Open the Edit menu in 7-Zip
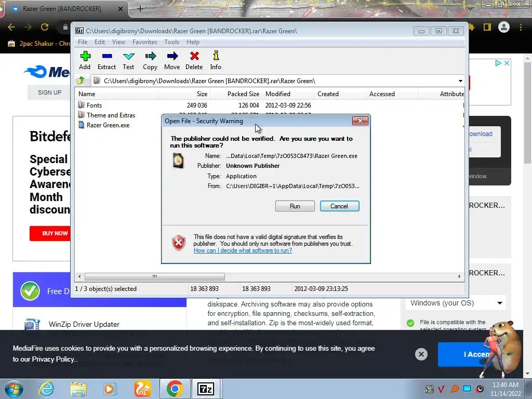Image resolution: width=532 pixels, height=399 pixels. pyautogui.click(x=99, y=42)
